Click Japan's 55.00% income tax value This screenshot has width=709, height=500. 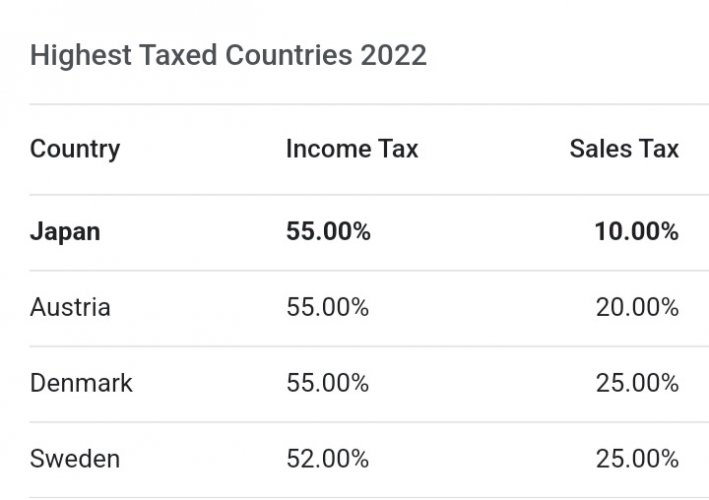(x=328, y=231)
